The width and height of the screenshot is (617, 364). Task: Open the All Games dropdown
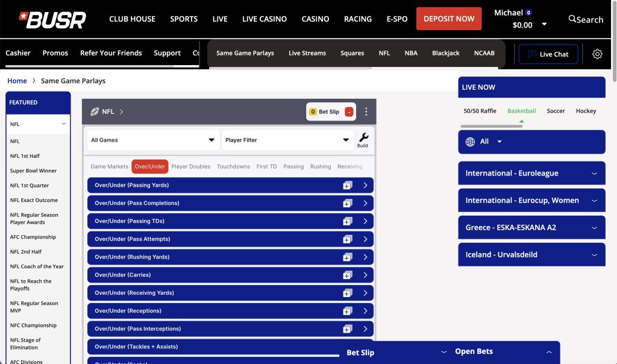tap(152, 140)
